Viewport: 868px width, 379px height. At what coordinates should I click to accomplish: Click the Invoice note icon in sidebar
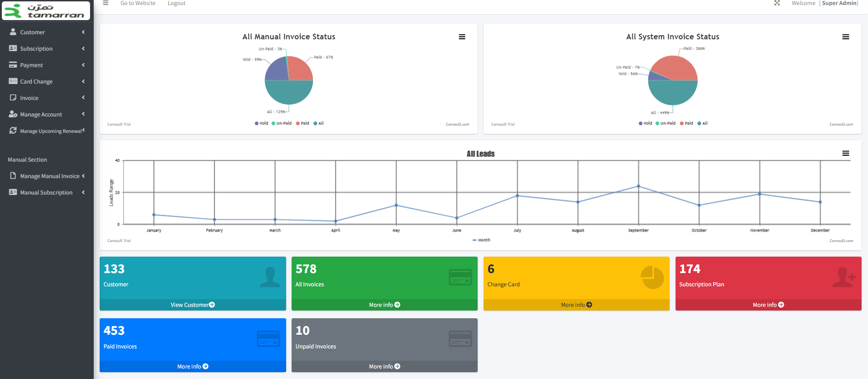pyautogui.click(x=13, y=98)
